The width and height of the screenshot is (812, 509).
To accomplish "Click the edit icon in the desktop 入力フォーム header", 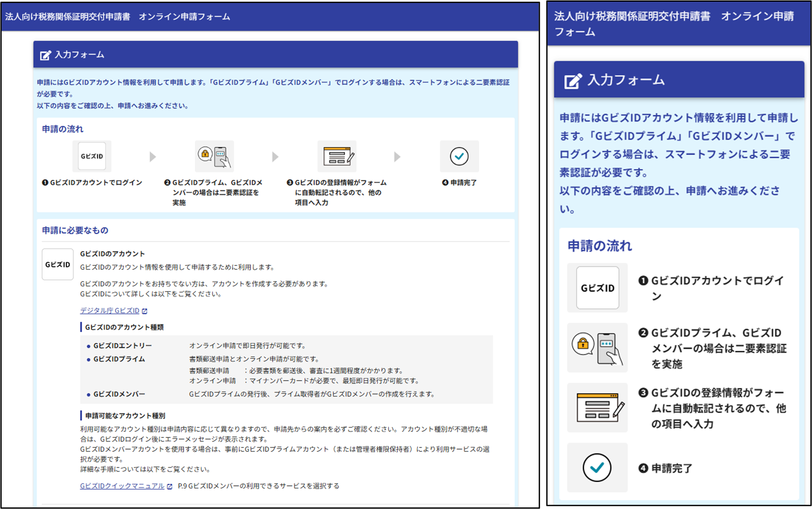I will [45, 55].
